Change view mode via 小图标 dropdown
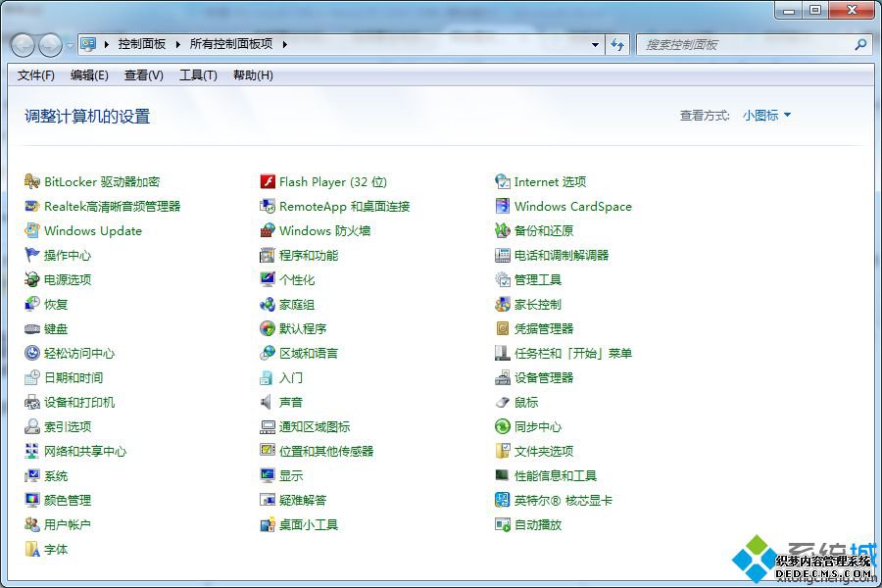This screenshot has width=882, height=588. tap(766, 116)
